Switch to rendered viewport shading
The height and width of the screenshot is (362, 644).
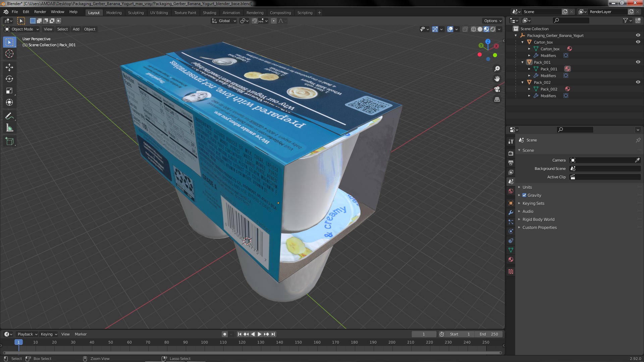pyautogui.click(x=493, y=29)
